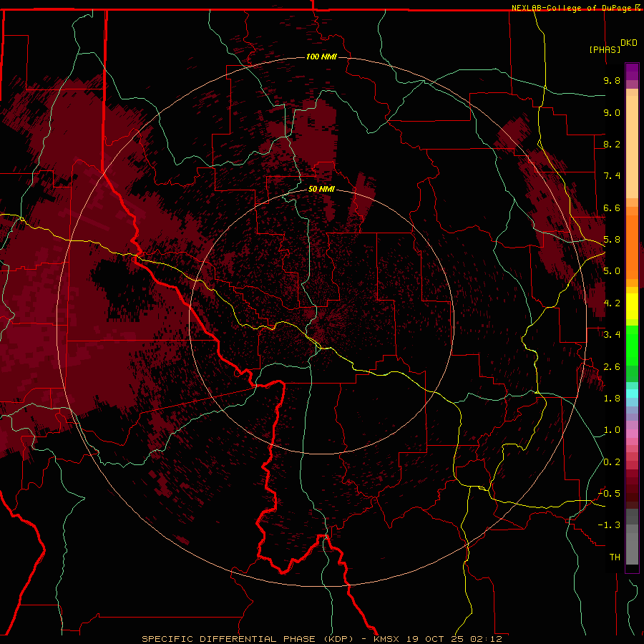This screenshot has width=644, height=644.
Task: Pick the yellow segment of the color bar
Action: 632,306
